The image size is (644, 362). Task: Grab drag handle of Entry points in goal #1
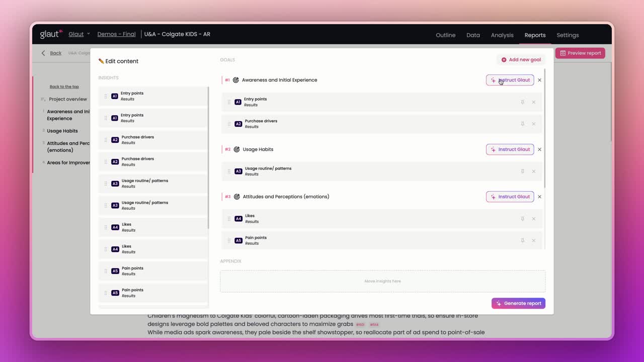click(x=229, y=102)
